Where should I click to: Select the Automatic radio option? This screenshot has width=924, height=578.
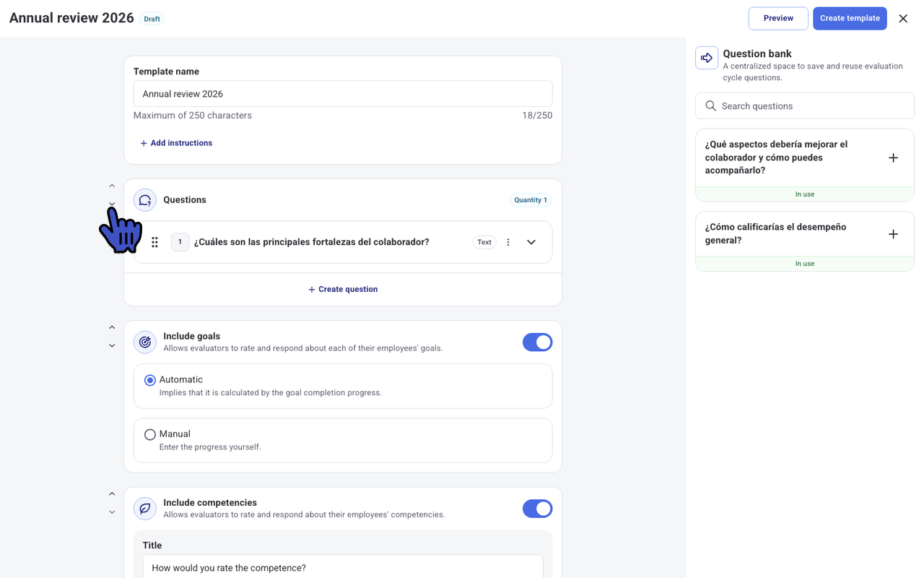pyautogui.click(x=150, y=380)
